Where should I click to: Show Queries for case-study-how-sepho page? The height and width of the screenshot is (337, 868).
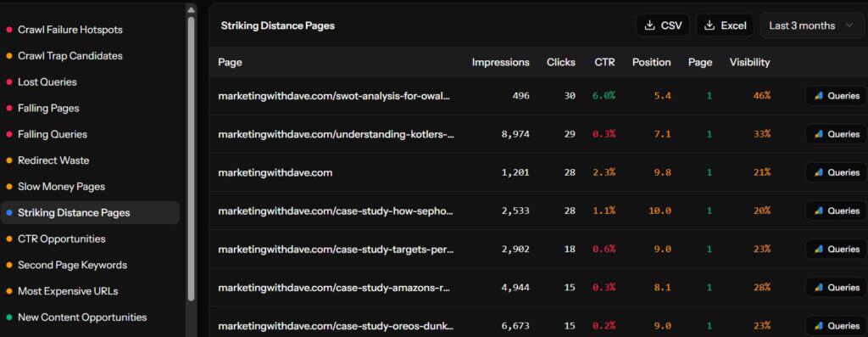click(x=836, y=211)
